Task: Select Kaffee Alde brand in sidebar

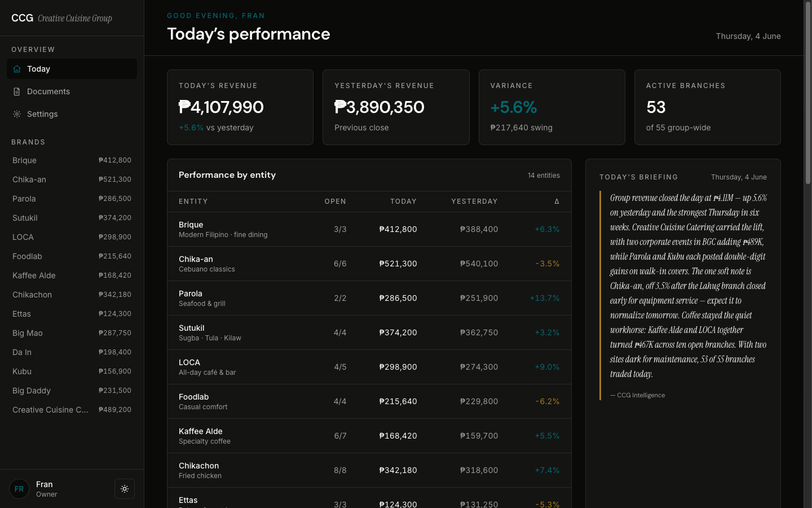Action: coord(72,275)
